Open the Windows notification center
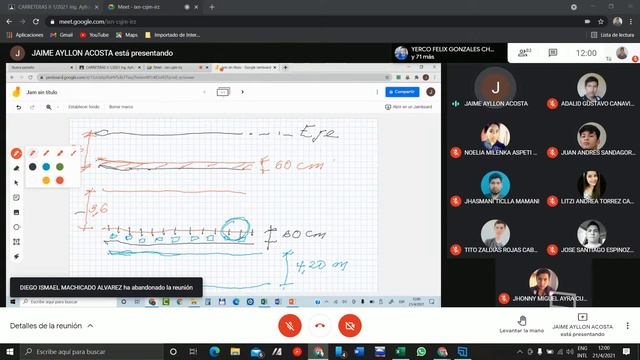The image size is (640, 360). [x=627, y=351]
